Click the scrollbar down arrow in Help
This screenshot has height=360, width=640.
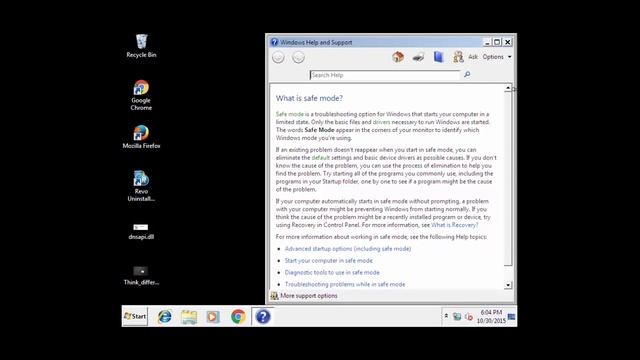[508, 285]
